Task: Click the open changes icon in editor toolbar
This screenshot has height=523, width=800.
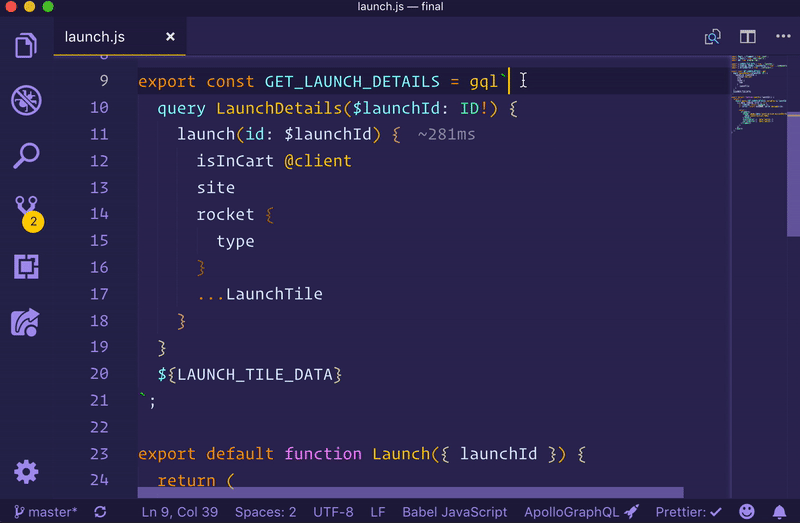Action: (713, 37)
